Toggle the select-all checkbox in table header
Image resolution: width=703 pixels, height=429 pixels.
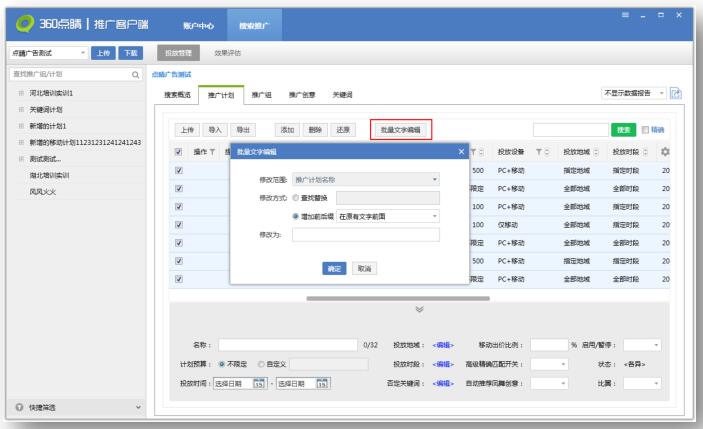[x=178, y=151]
